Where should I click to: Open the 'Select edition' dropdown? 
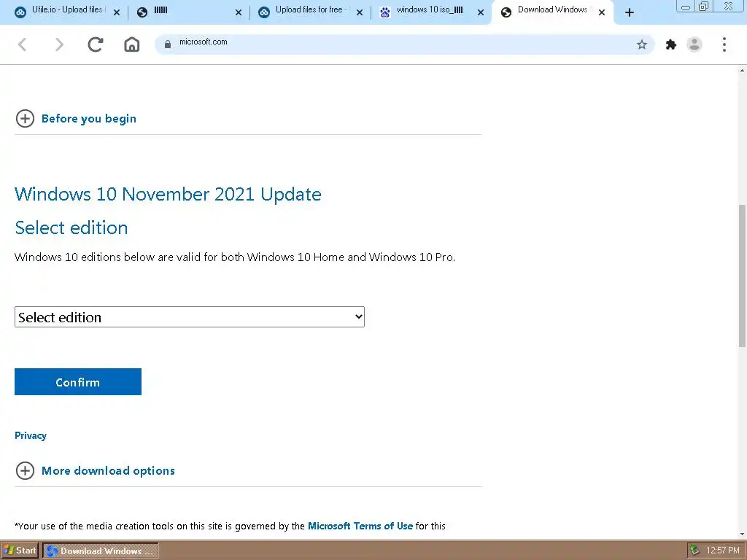[190, 317]
